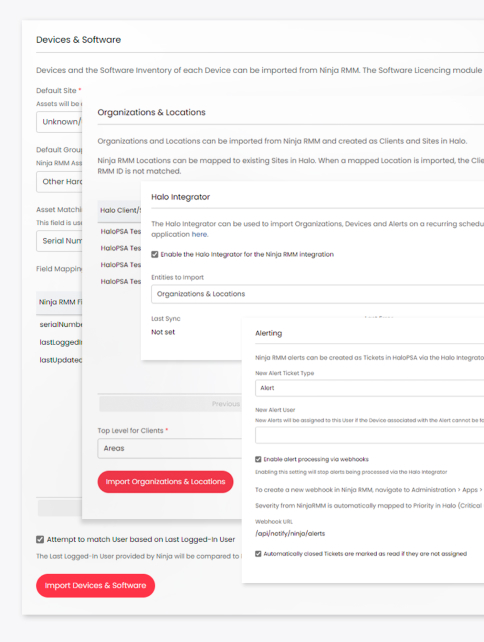Select the serialNumber mapping row
The width and height of the screenshot is (484, 642).
pos(60,324)
